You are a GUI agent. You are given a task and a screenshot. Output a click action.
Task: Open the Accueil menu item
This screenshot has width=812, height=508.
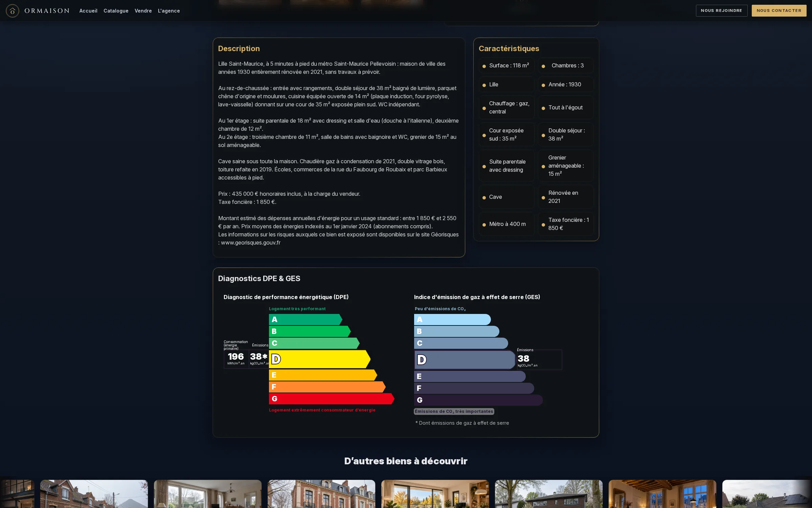click(88, 11)
